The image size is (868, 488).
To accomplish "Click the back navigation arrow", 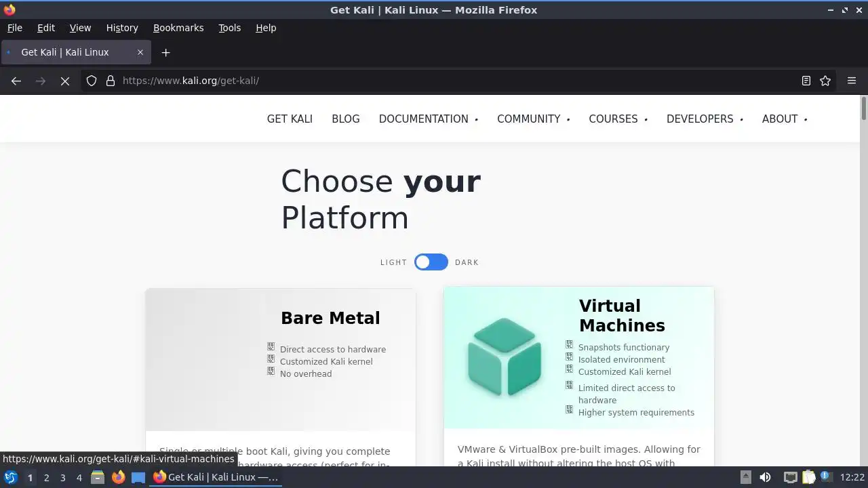I will (16, 81).
